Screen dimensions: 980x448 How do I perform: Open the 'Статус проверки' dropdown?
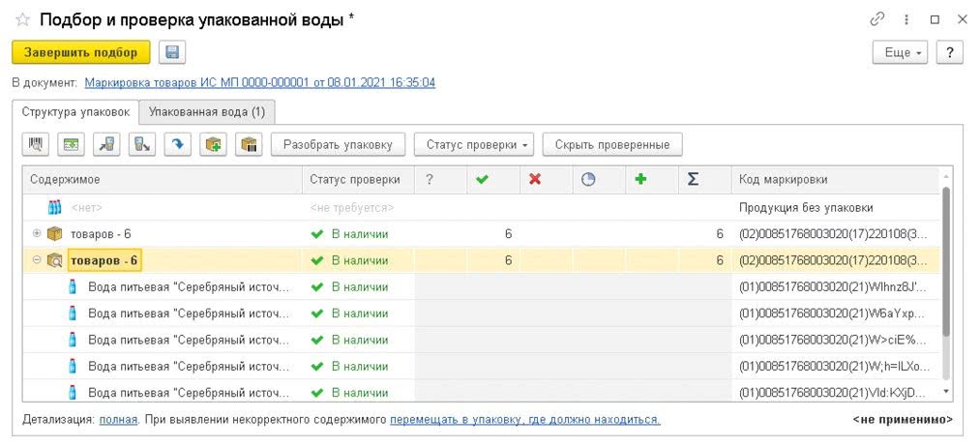(474, 145)
